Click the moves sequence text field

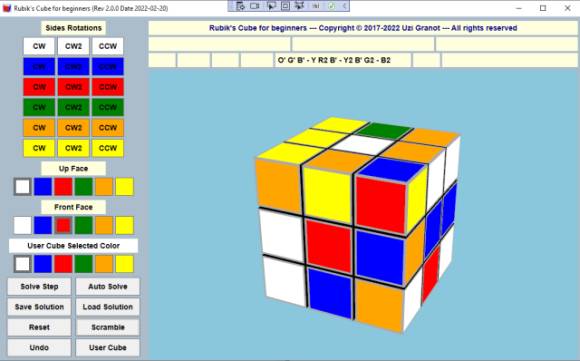coord(342,60)
